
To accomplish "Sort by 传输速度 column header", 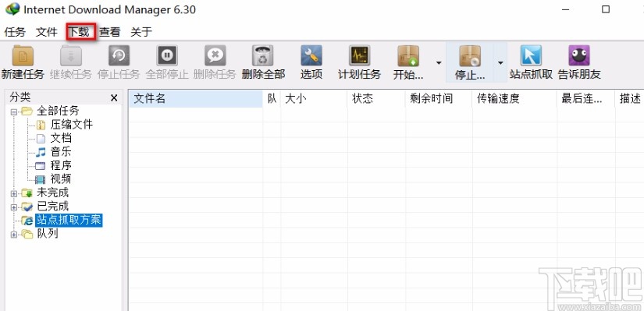I will point(514,98).
